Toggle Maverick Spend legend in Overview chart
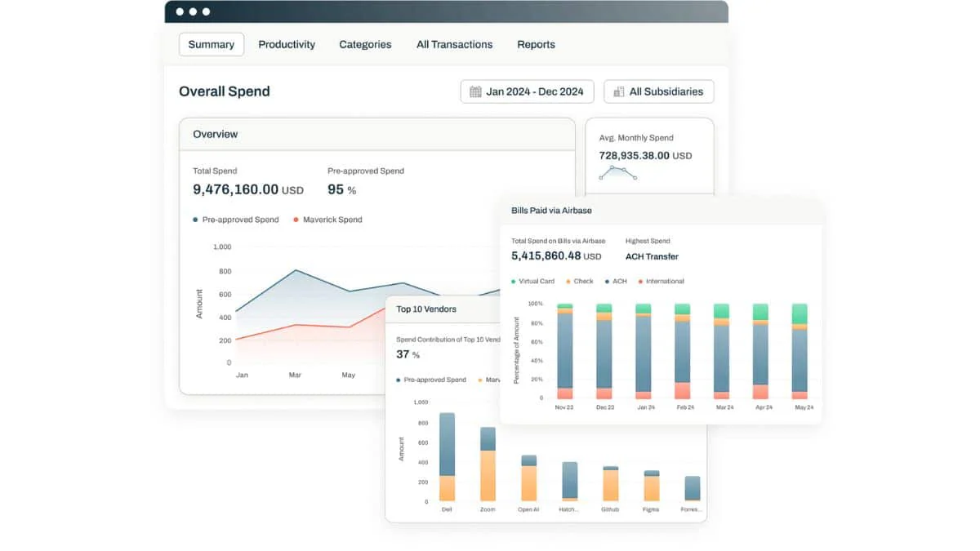This screenshot has width=980, height=551. pyautogui.click(x=327, y=220)
